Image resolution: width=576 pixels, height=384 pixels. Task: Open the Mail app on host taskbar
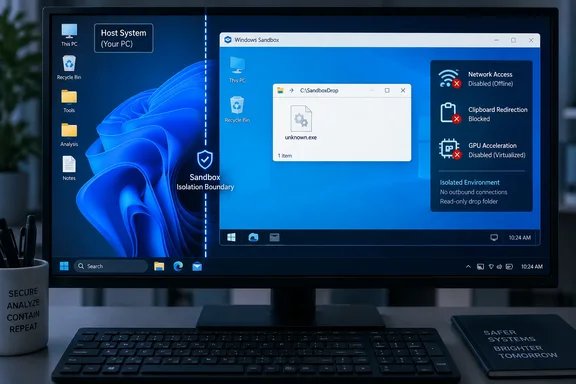[x=197, y=266]
